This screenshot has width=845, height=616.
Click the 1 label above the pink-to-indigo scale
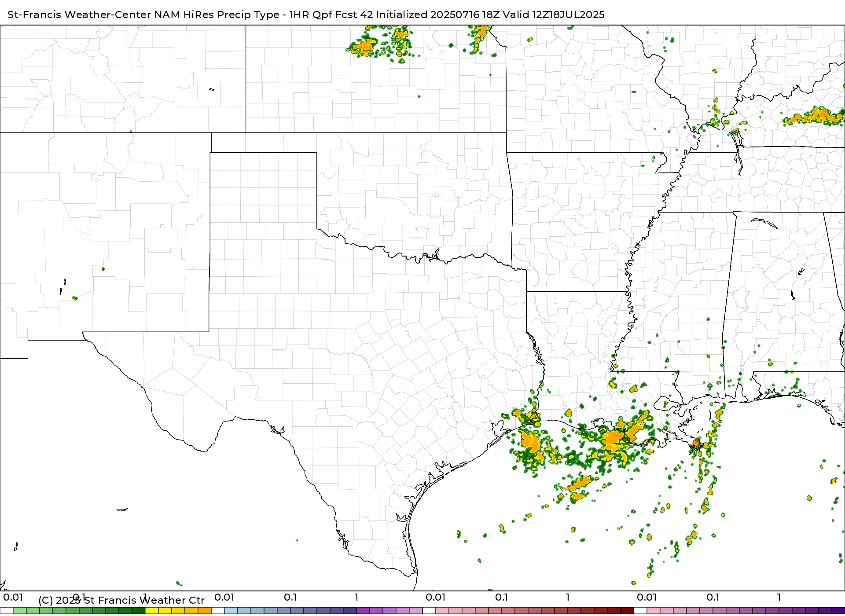tap(779, 597)
